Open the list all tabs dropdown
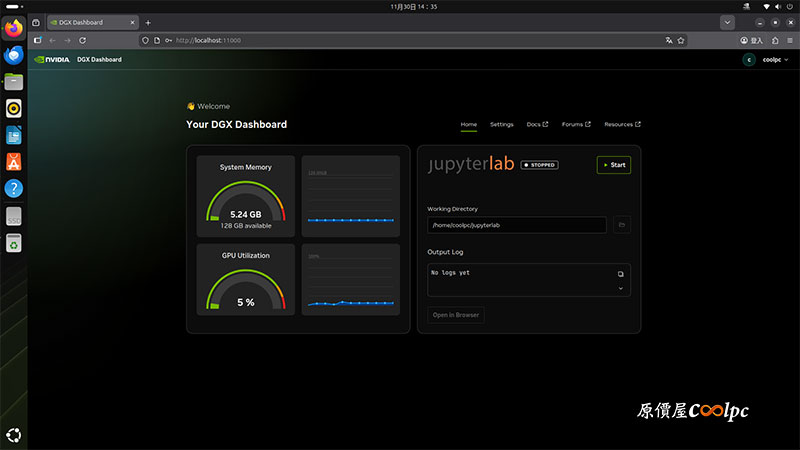Image resolution: width=800 pixels, height=450 pixels. [727, 22]
